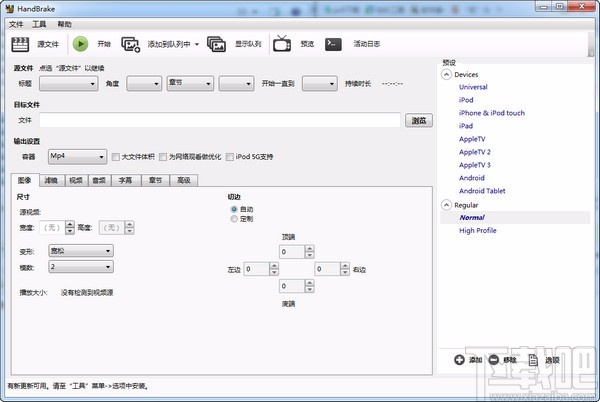Click the Height value field
600x402 pixels.
click(112, 228)
